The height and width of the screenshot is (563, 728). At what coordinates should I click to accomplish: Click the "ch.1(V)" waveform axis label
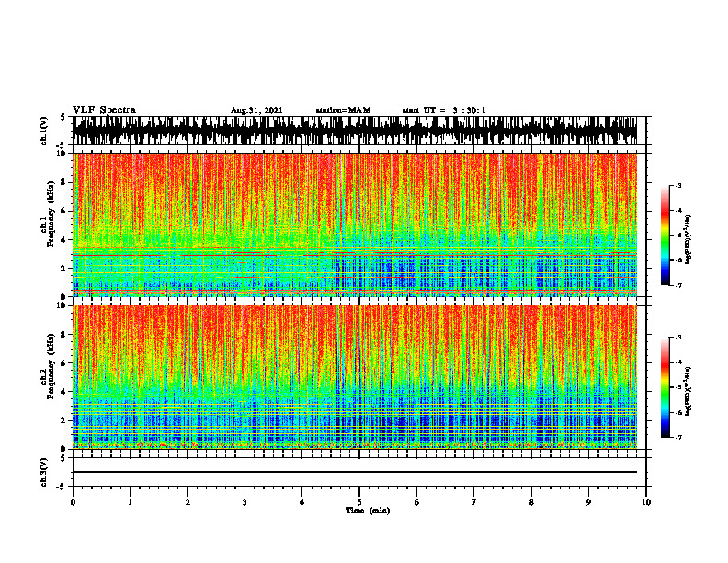[44, 131]
